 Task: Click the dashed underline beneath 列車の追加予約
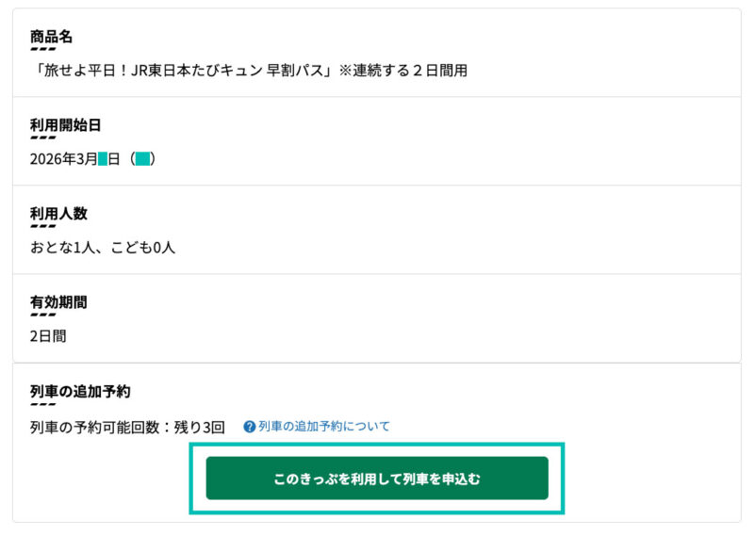pos(42,403)
